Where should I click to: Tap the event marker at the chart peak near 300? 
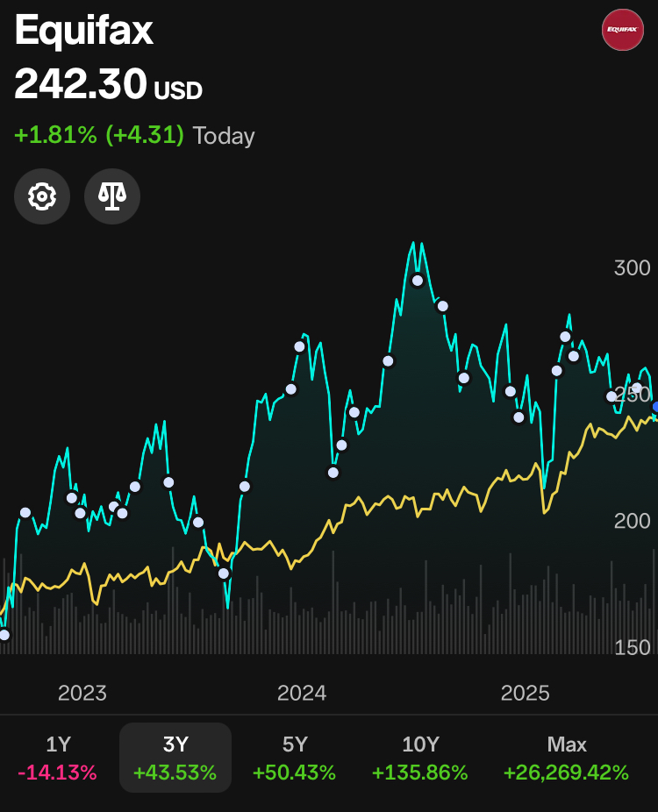pyautogui.click(x=418, y=281)
